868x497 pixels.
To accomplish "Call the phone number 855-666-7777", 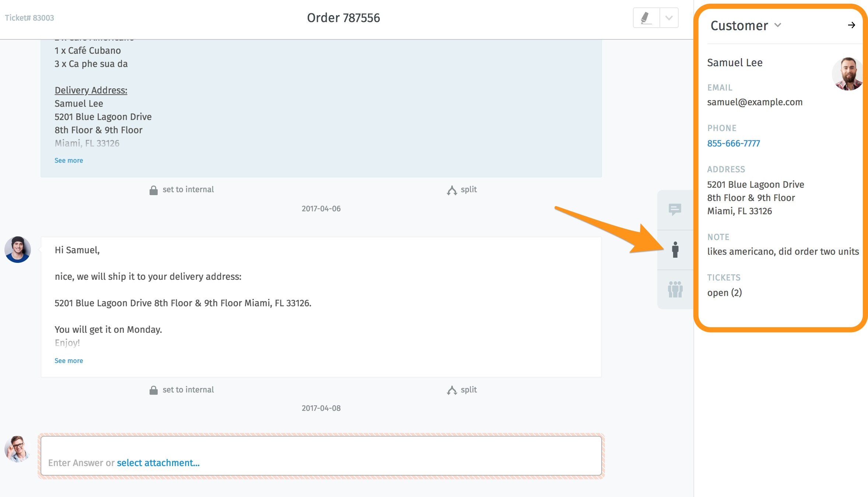I will [x=733, y=143].
